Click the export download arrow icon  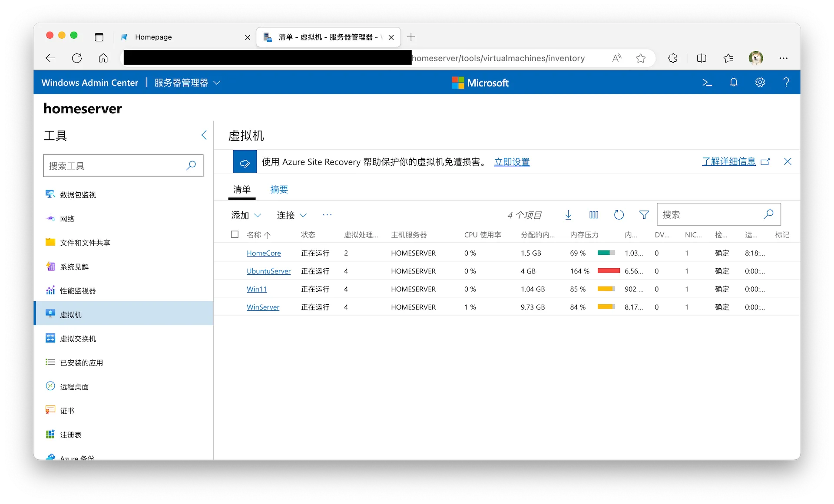click(568, 215)
